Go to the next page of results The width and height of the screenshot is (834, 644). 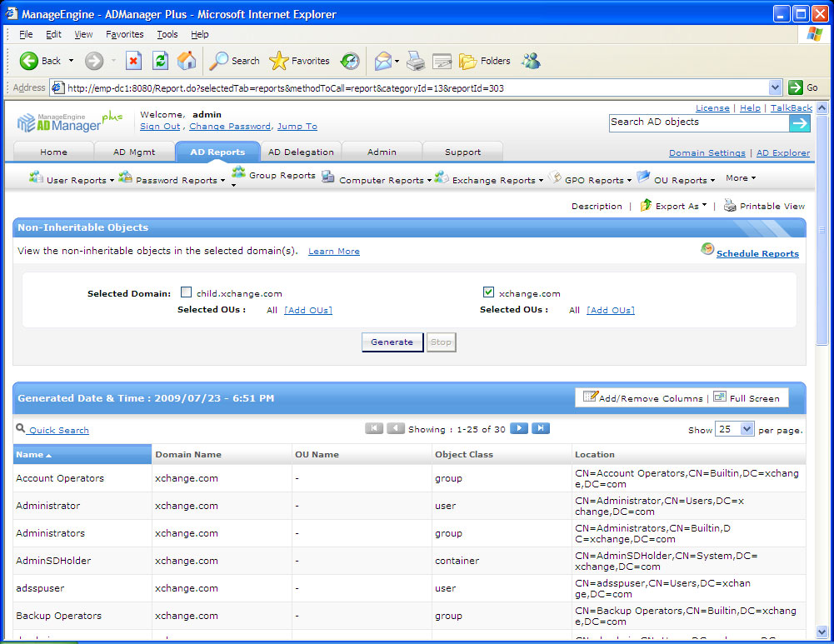coord(518,428)
